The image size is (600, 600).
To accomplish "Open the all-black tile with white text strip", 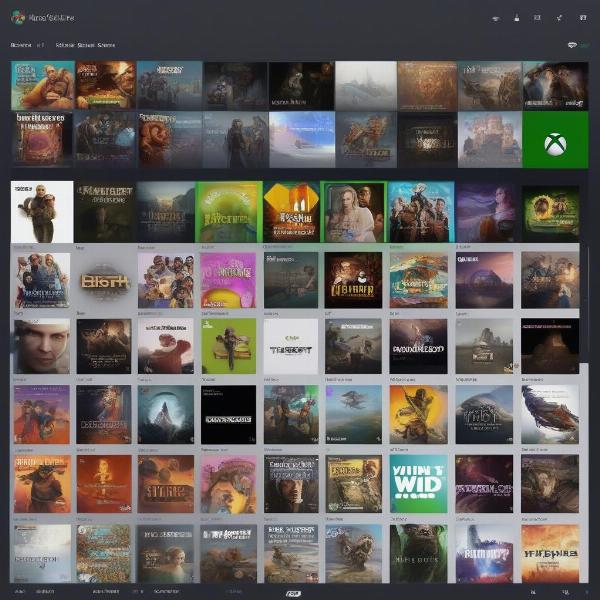I will pyautogui.click(x=228, y=414).
